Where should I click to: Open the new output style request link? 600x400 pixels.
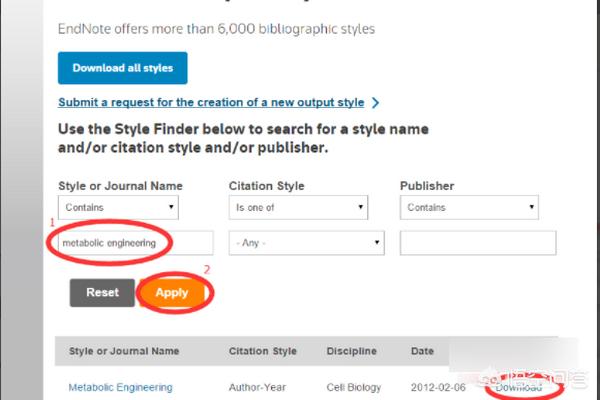211,102
